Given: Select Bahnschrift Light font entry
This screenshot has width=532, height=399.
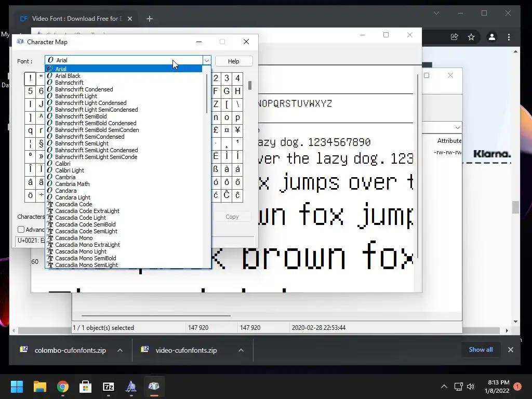Looking at the screenshot, I should click(124, 96).
